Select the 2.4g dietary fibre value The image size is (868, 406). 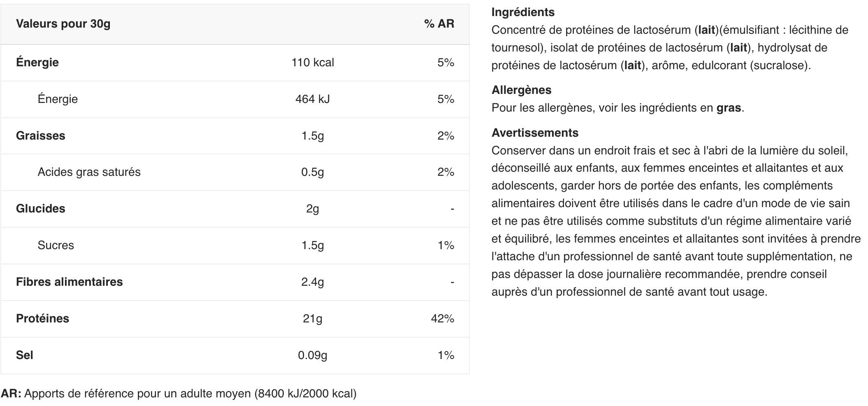point(313,282)
